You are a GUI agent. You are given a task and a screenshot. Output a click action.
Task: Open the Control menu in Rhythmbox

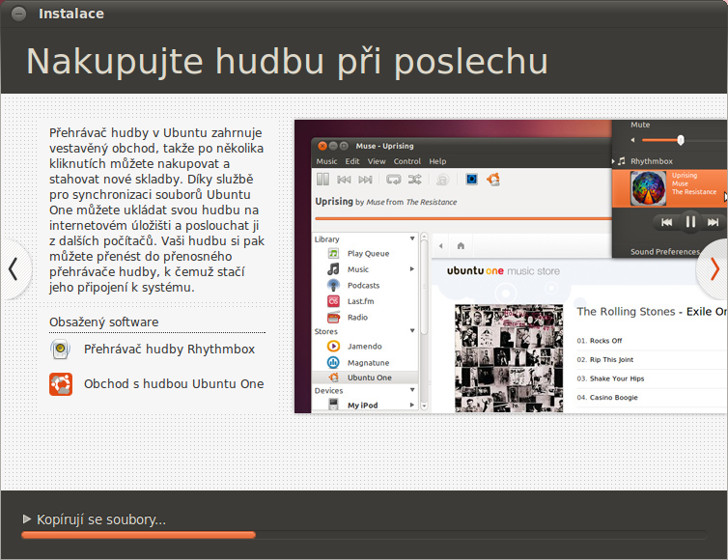point(406,161)
